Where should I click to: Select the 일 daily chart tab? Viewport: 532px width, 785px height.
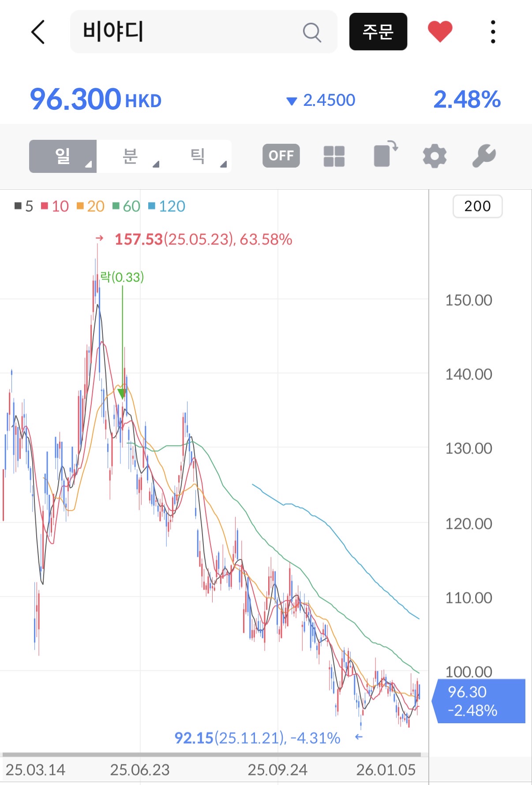(x=62, y=156)
